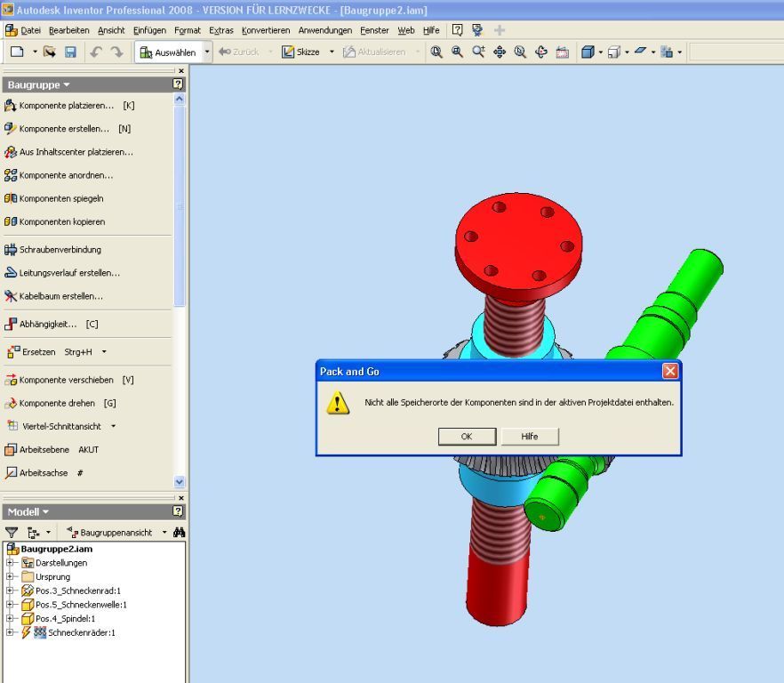The width and height of the screenshot is (784, 683).
Task: Click Komponenten kopieren tool
Action: click(54, 221)
